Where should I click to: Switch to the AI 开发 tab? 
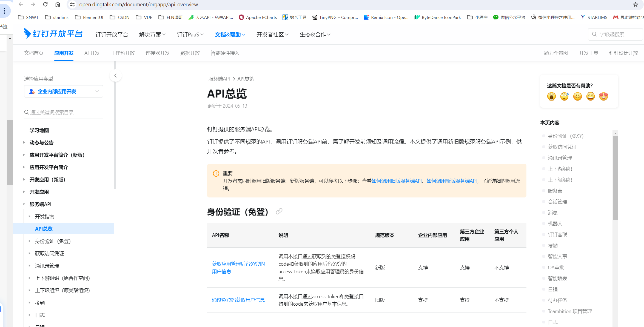pos(92,53)
